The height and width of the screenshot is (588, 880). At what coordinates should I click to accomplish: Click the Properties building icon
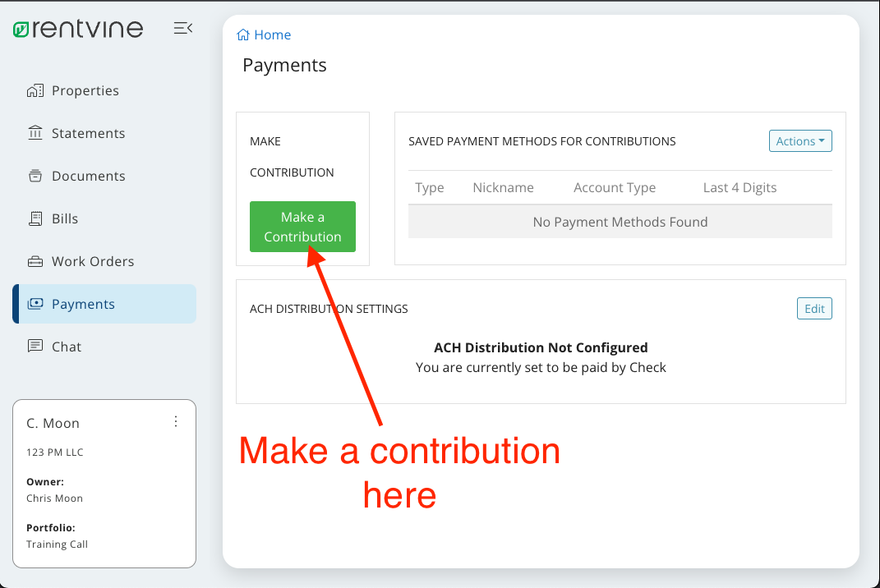point(35,90)
